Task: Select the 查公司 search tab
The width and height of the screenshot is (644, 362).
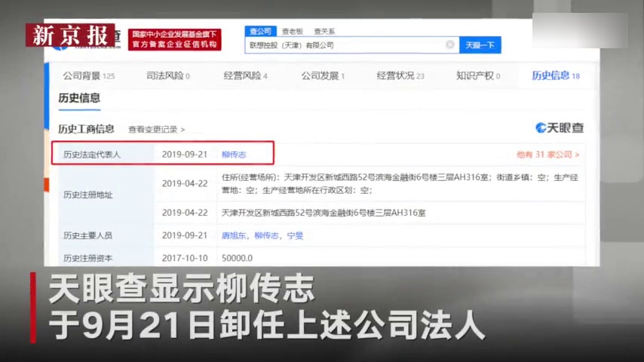Action: click(260, 31)
